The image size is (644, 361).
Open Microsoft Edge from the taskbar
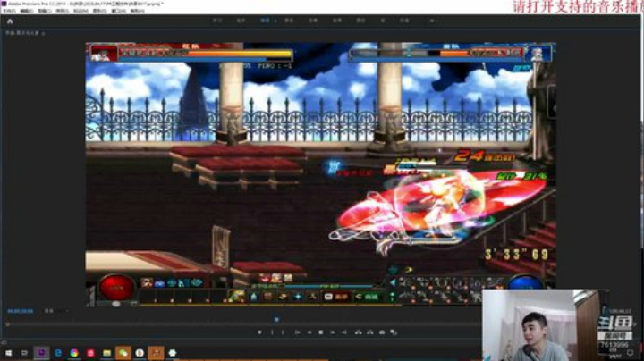pyautogui.click(x=58, y=353)
